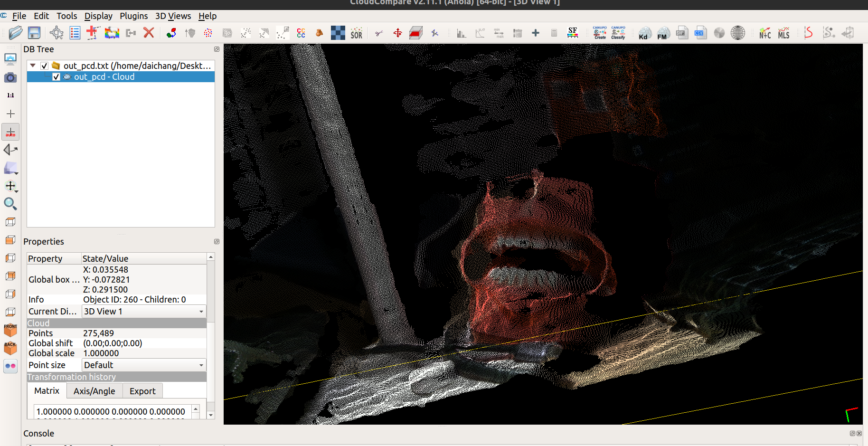Screen dimensions: 868x446
Task: Select the out_pcd - Cloud tree row
Action: 121,77
